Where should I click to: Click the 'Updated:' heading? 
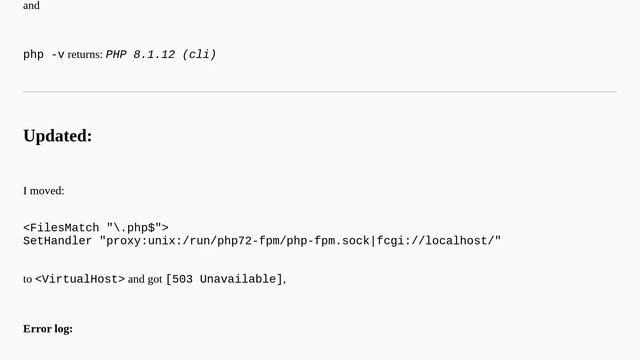pos(58,136)
